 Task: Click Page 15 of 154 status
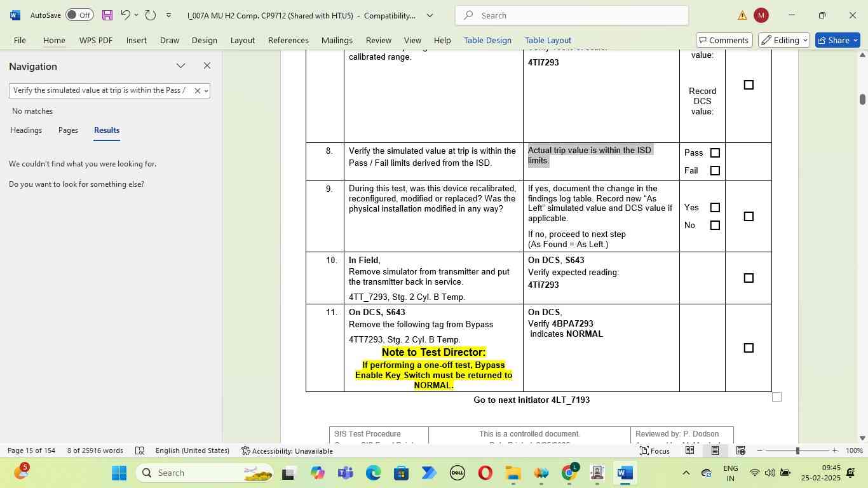click(x=31, y=451)
